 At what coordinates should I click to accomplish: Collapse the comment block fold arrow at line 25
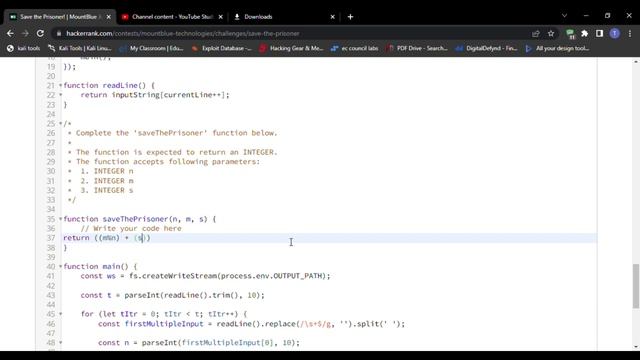(x=60, y=123)
